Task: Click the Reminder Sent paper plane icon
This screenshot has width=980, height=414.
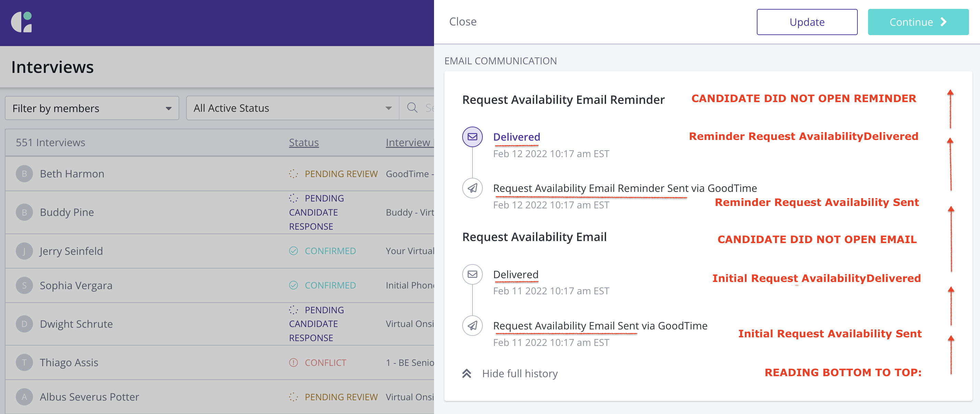Action: pyautogui.click(x=472, y=188)
